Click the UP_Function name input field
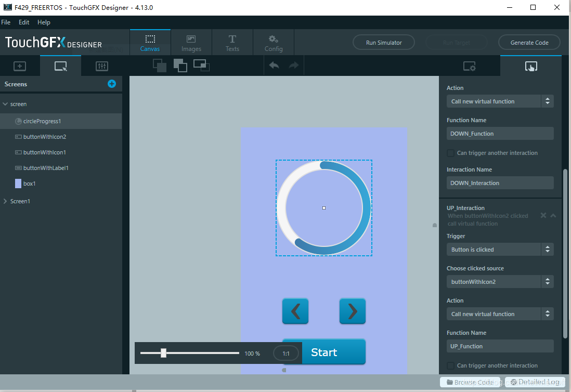Screen dimensions: 571x392 pyautogui.click(x=500, y=346)
